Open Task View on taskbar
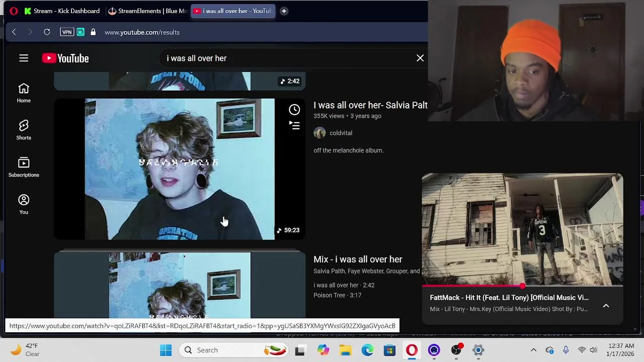 pyautogui.click(x=300, y=350)
